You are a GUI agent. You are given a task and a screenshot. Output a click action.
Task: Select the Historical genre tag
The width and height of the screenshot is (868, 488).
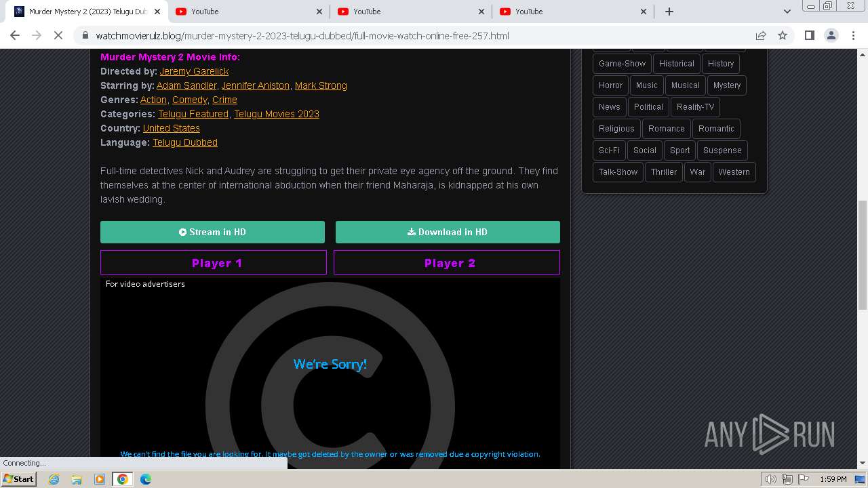coord(677,64)
